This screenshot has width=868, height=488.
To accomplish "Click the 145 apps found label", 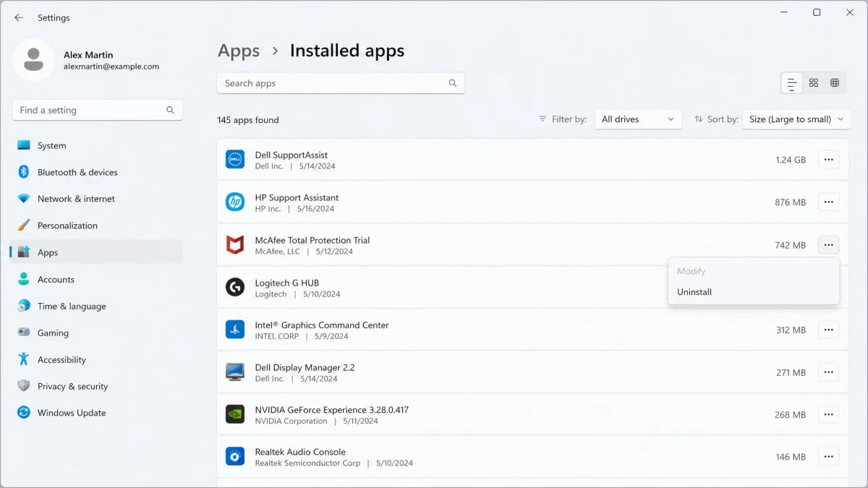I will pyautogui.click(x=248, y=120).
